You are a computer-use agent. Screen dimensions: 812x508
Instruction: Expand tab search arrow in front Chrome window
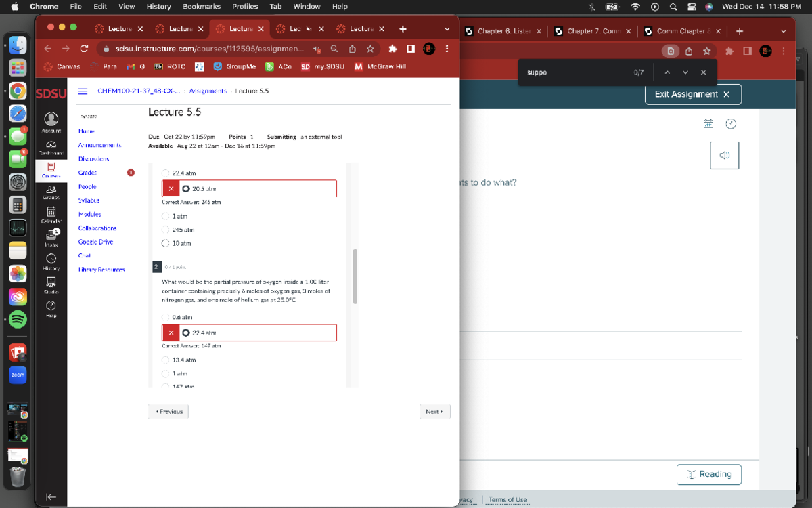[447, 29]
